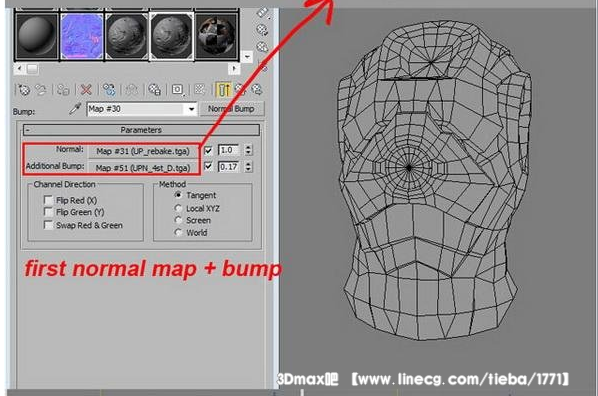Click the Put to Library icon
The width and height of the screenshot is (598, 396).
point(154,90)
